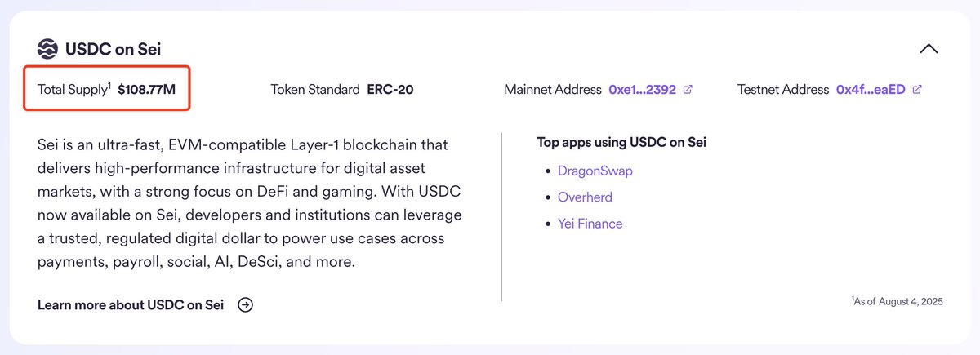
Task: Click the Total Supply footnote superscript
Action: tap(109, 86)
